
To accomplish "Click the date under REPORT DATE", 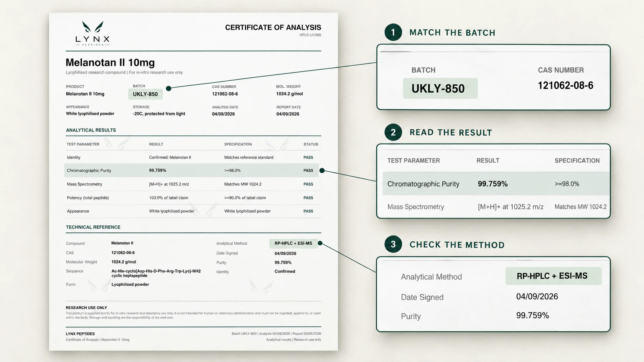I will pos(288,114).
